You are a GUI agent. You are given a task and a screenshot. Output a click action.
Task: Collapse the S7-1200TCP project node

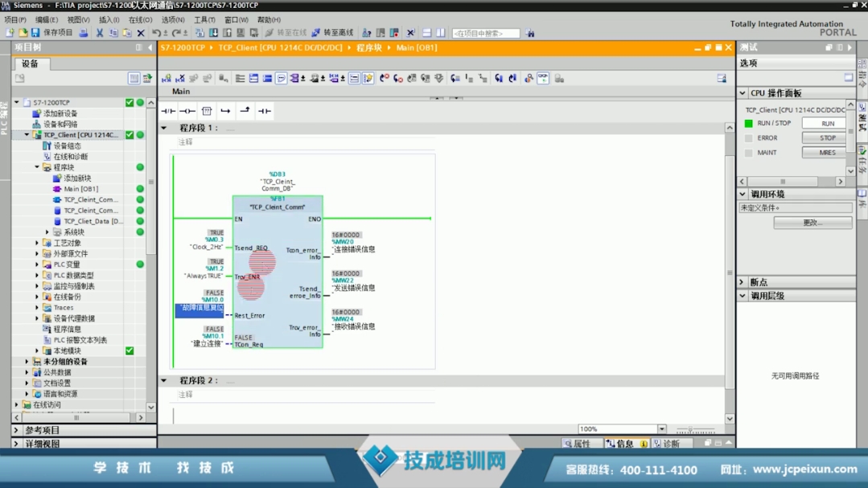point(17,102)
